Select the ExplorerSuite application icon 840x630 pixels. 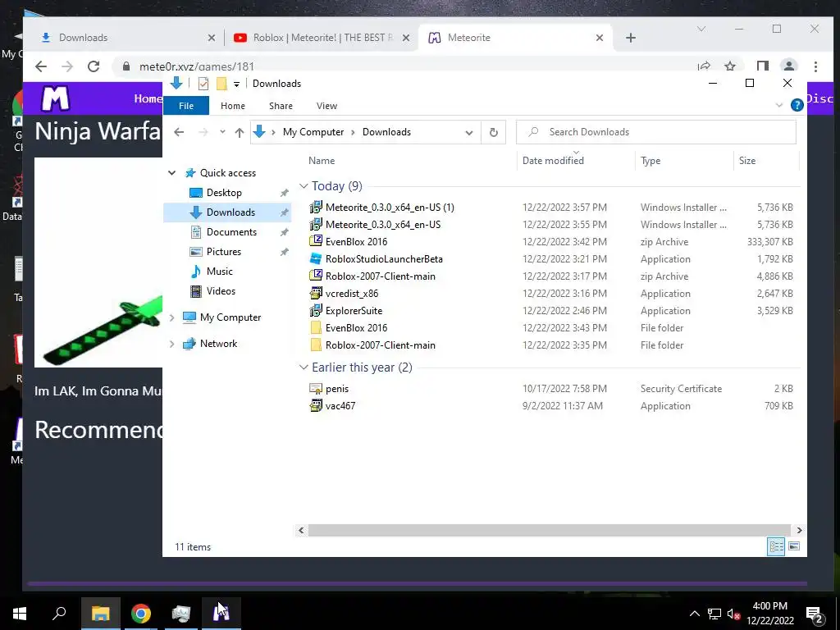point(316,311)
